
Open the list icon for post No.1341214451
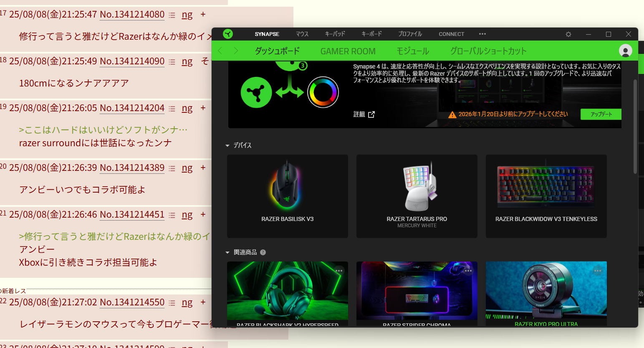click(x=172, y=215)
